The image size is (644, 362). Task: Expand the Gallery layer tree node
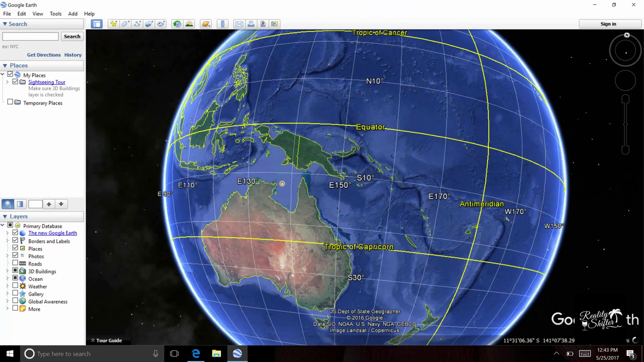8,294
